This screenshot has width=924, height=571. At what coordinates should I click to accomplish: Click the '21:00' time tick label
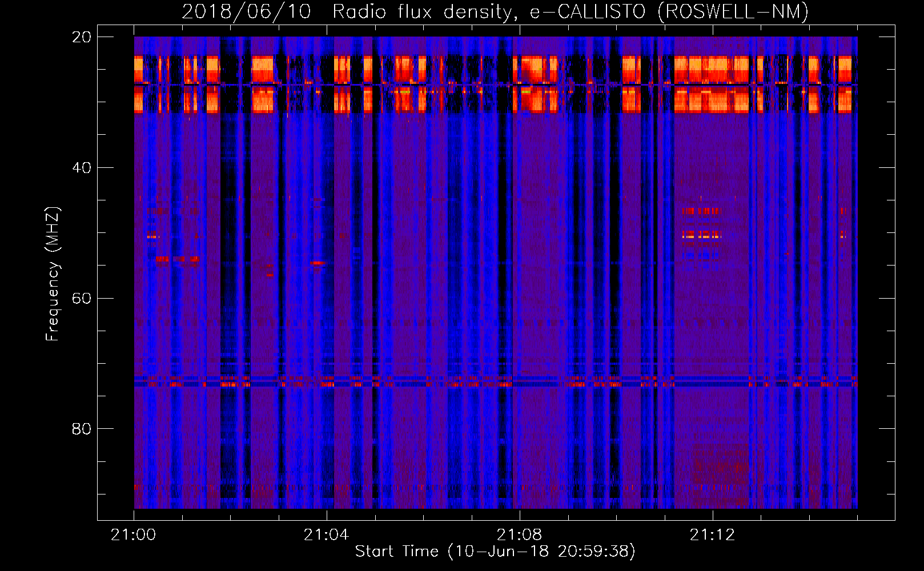click(x=134, y=535)
